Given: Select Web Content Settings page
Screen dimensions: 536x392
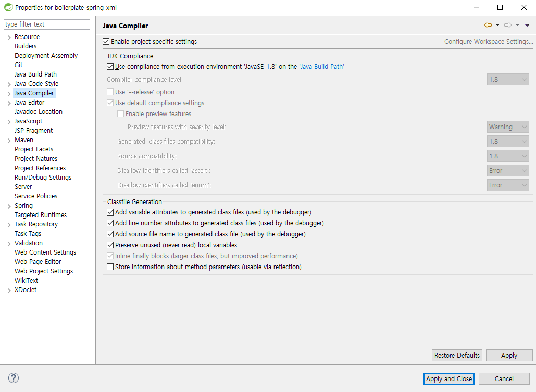Looking at the screenshot, I should point(45,252).
